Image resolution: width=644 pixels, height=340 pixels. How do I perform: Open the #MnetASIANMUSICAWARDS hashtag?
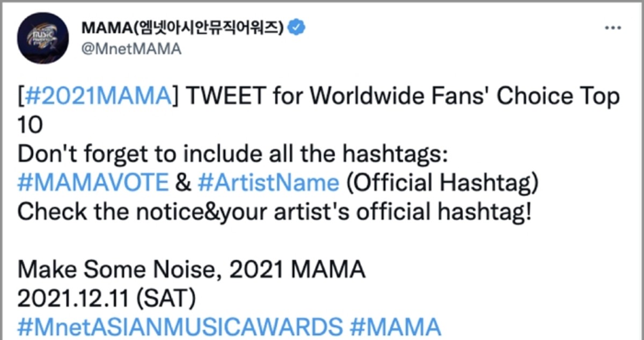click(180, 327)
